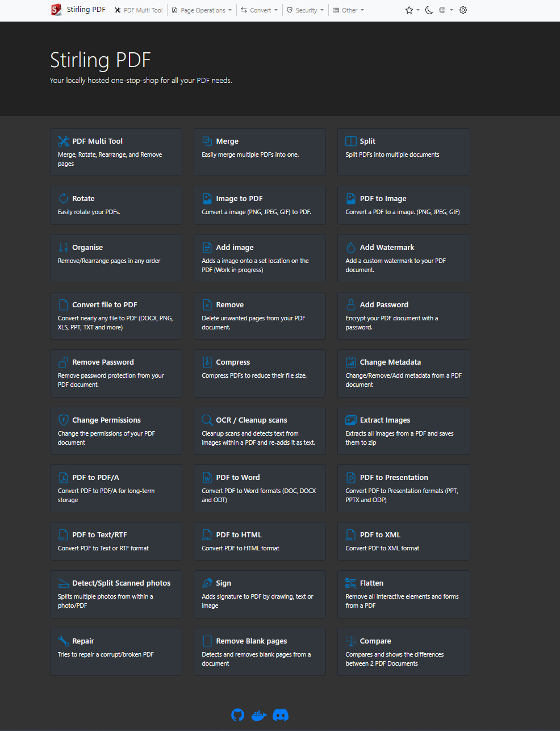This screenshot has width=560, height=731.
Task: Expand the Page Operations dropdown
Action: (202, 10)
